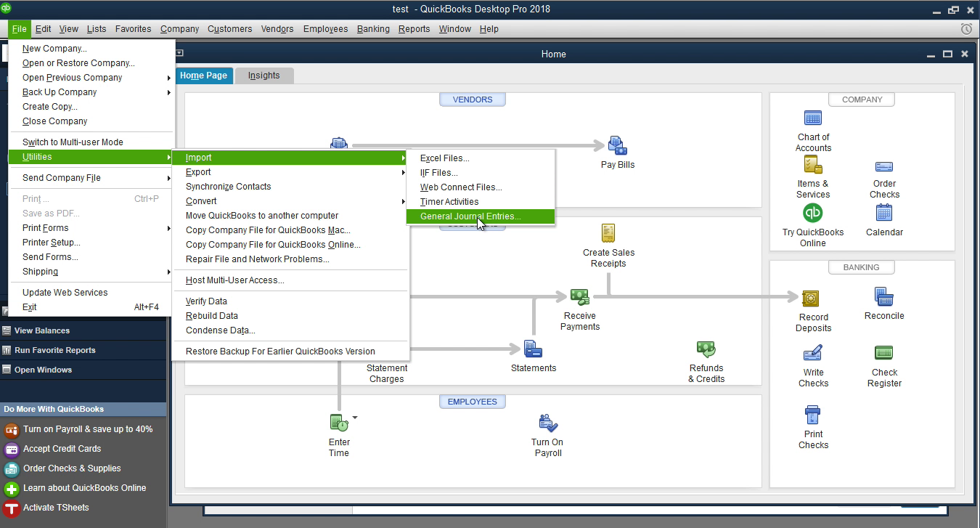Click Open Windows in sidebar
The image size is (980, 528).
[x=83, y=370]
